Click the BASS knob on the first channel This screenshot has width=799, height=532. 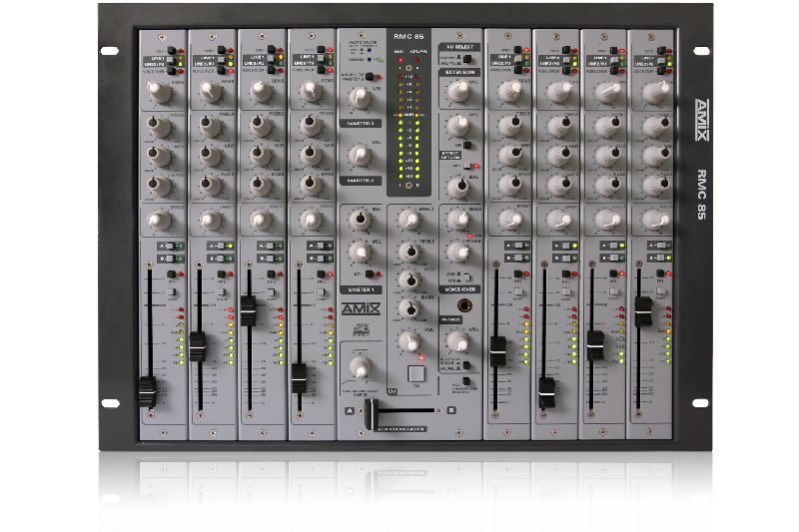(x=160, y=186)
